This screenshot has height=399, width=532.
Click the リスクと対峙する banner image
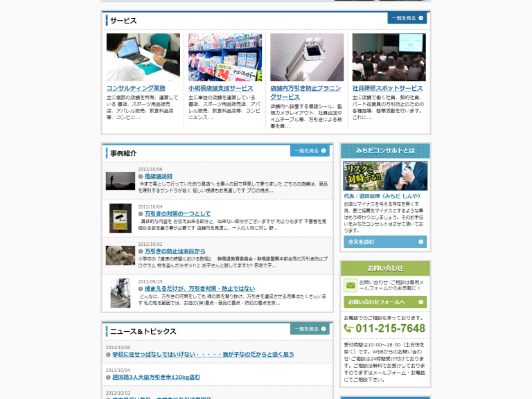tap(385, 176)
